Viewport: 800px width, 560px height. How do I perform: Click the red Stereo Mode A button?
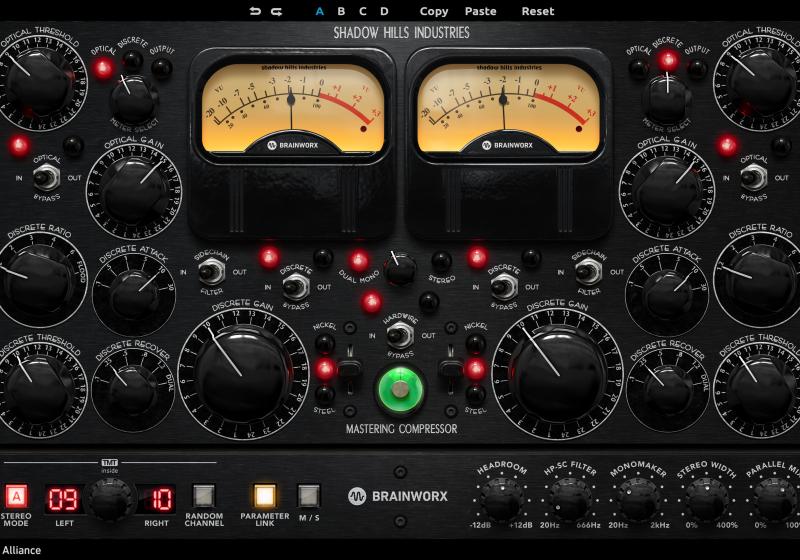point(17,496)
